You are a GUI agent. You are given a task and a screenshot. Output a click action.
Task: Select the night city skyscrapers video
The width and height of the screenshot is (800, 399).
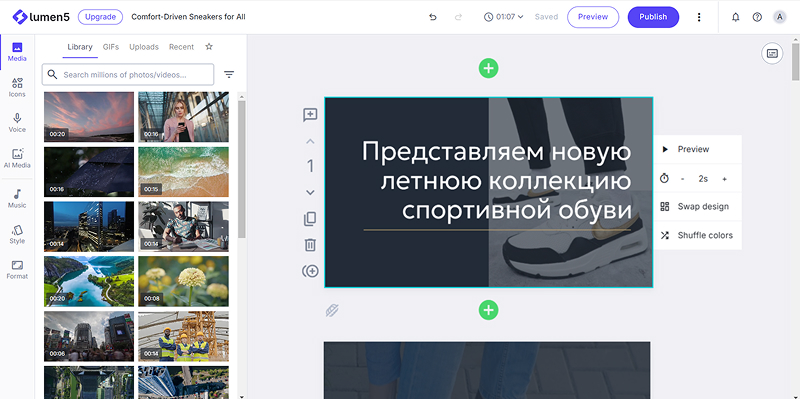tap(89, 227)
